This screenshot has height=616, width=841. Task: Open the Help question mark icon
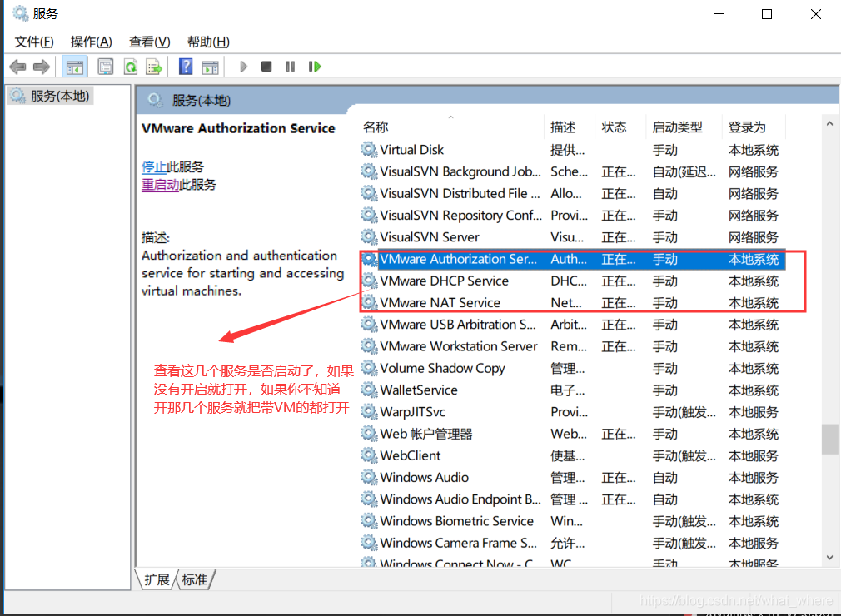click(186, 67)
